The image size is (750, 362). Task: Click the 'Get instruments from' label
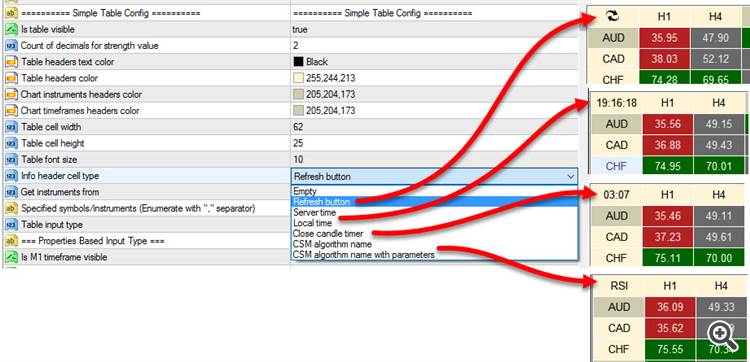click(x=60, y=192)
